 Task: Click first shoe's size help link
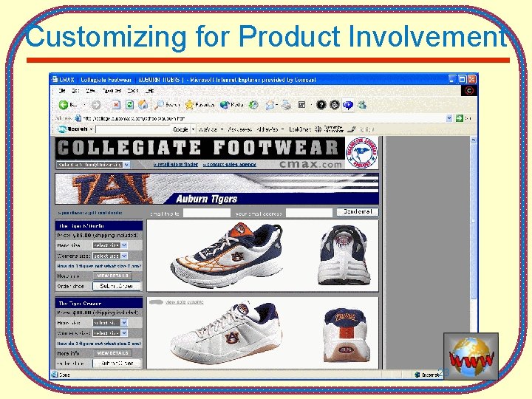[99, 266]
